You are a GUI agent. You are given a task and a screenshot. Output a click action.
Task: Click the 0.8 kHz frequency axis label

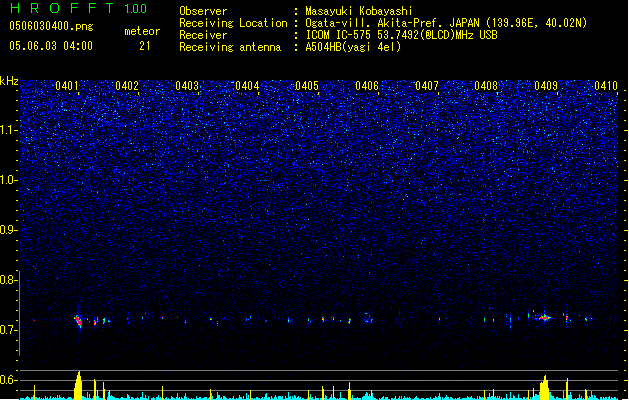pyautogui.click(x=9, y=280)
